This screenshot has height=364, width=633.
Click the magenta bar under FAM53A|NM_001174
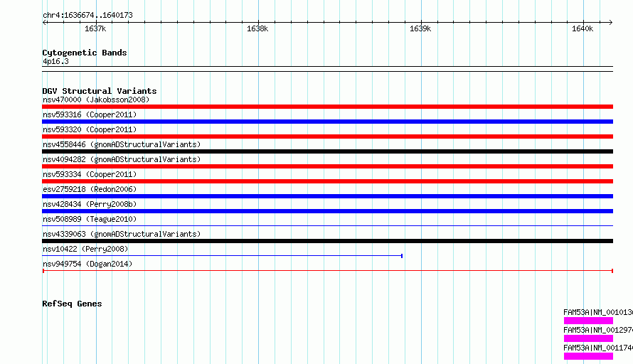click(589, 356)
